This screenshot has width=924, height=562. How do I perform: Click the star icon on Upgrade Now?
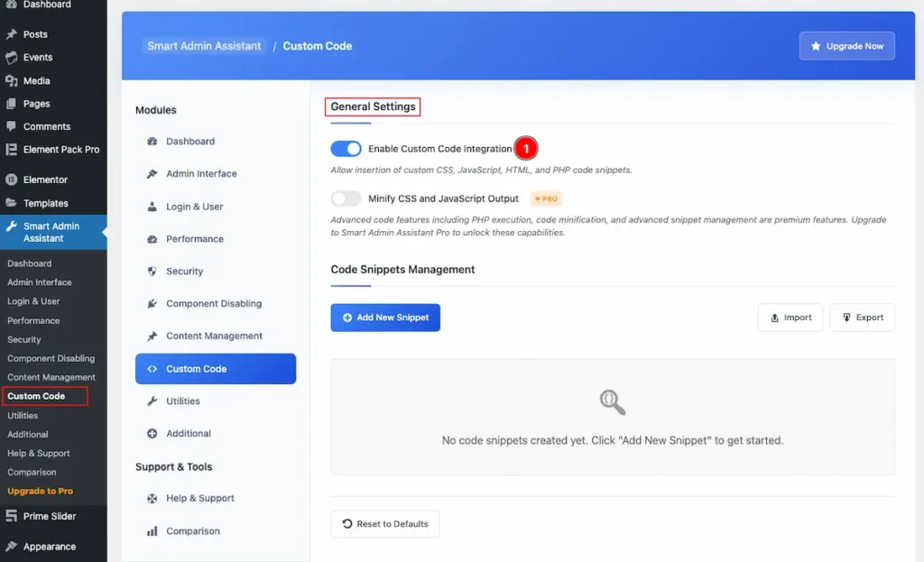pos(816,46)
